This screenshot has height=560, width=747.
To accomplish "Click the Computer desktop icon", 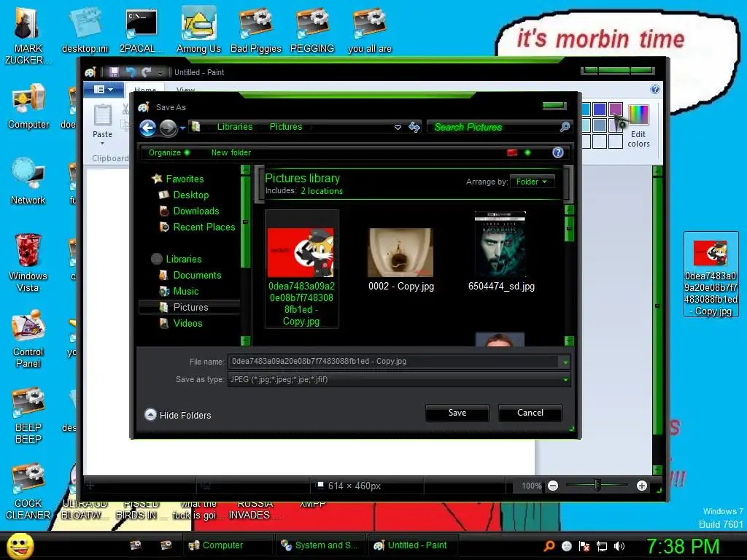I will pos(28,106).
